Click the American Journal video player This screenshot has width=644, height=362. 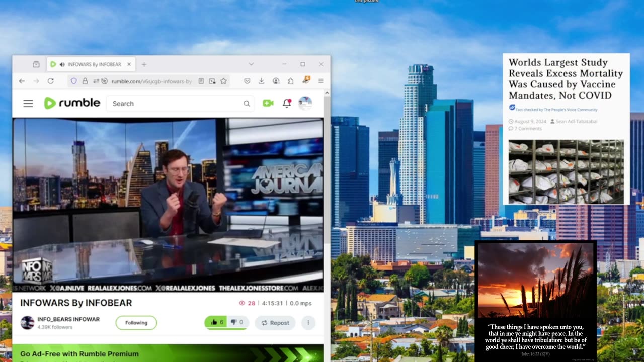point(168,205)
